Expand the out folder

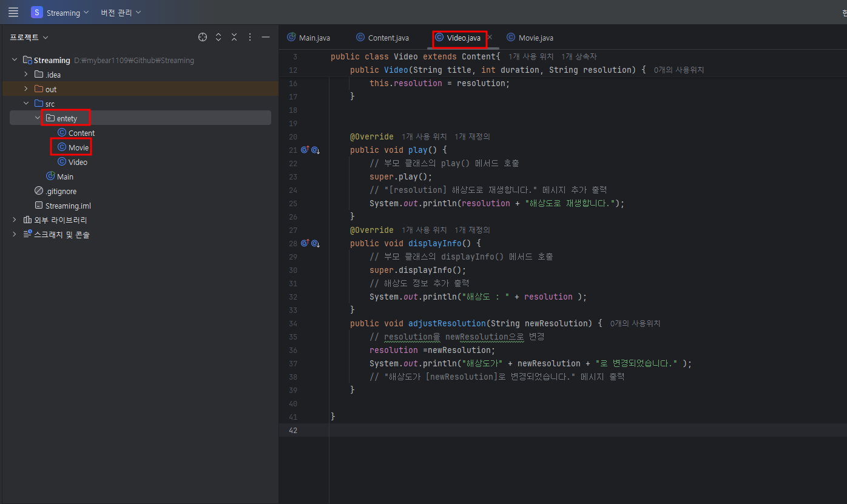click(x=26, y=89)
